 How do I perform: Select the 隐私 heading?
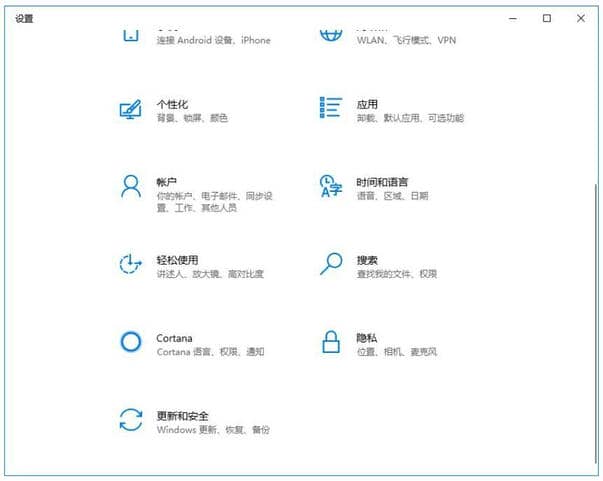pos(367,338)
